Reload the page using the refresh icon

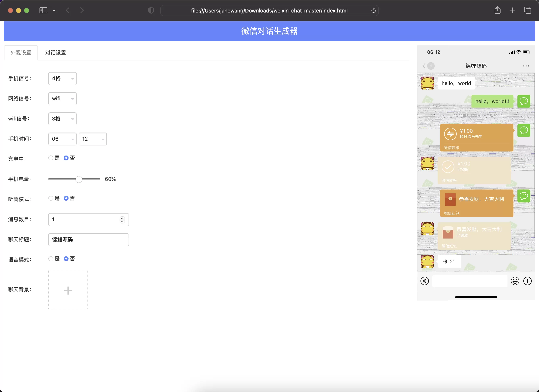coord(373,10)
